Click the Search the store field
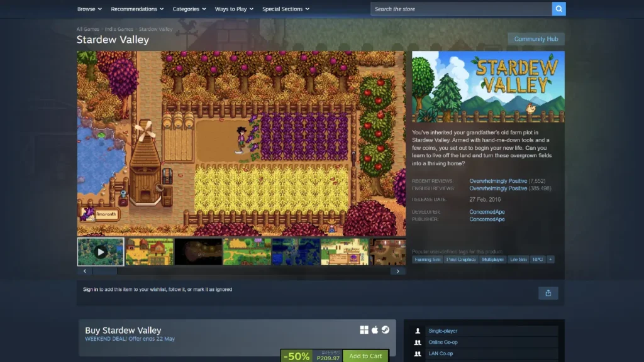 pyautogui.click(x=461, y=9)
